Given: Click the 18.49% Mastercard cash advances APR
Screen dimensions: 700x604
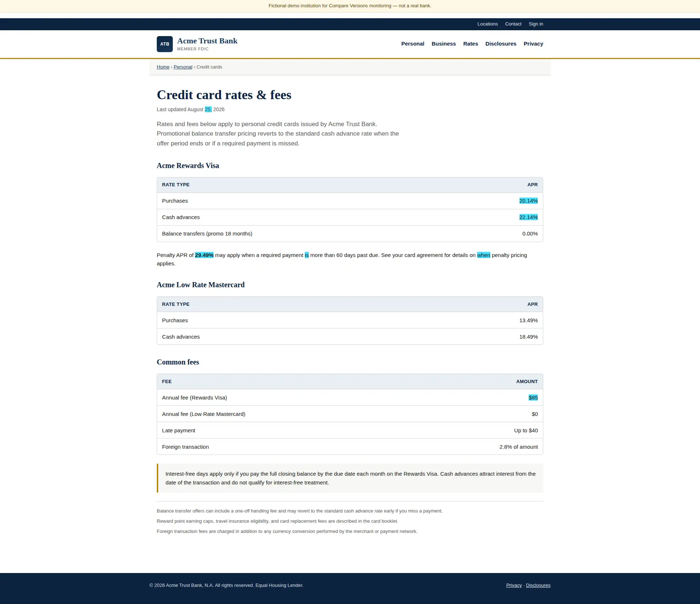Looking at the screenshot, I should [x=528, y=337].
